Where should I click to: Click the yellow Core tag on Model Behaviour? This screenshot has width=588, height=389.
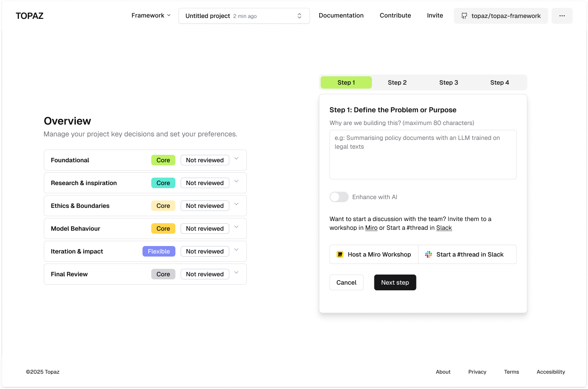point(163,228)
